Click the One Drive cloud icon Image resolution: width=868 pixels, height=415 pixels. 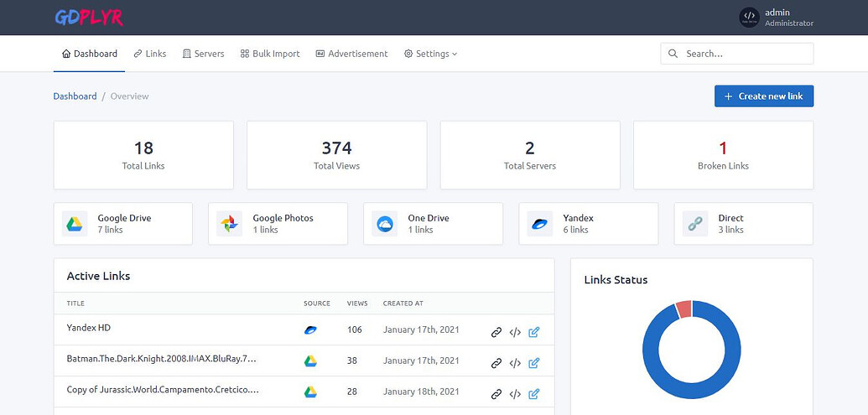tap(385, 224)
